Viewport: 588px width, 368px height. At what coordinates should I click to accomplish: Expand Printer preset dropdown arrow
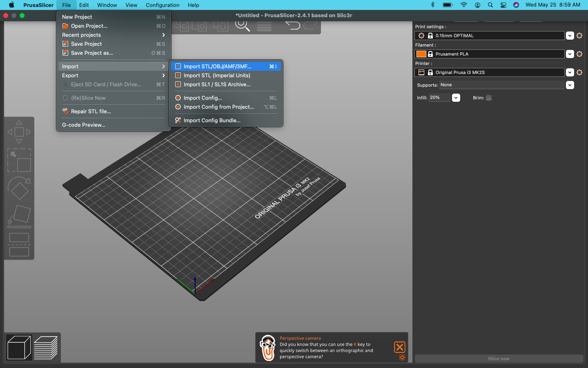click(x=570, y=72)
